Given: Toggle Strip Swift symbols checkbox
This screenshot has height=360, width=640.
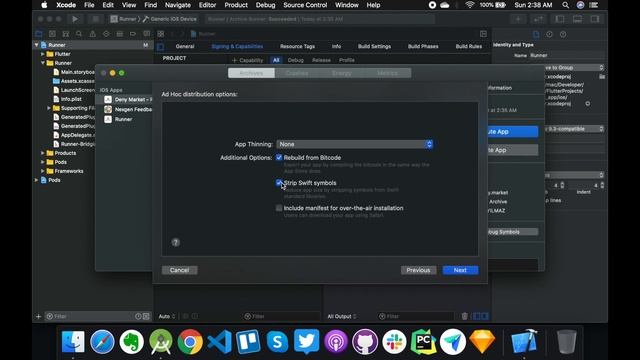Looking at the screenshot, I should (x=279, y=183).
